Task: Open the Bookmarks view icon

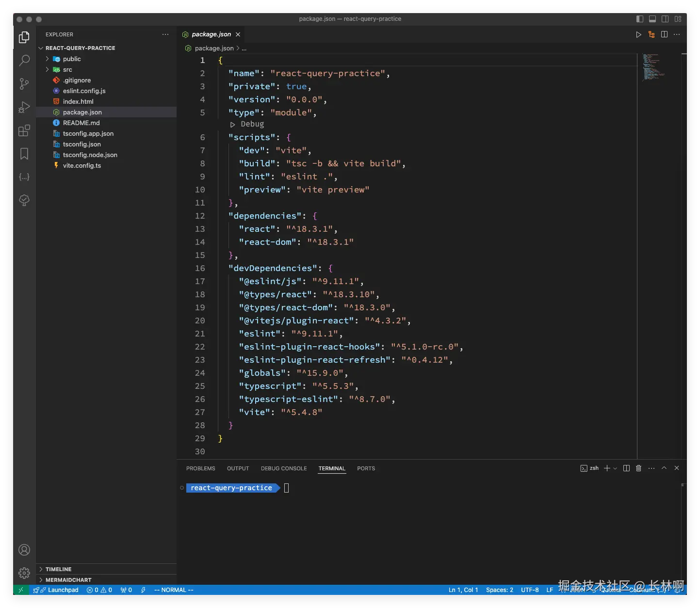Action: click(x=24, y=154)
